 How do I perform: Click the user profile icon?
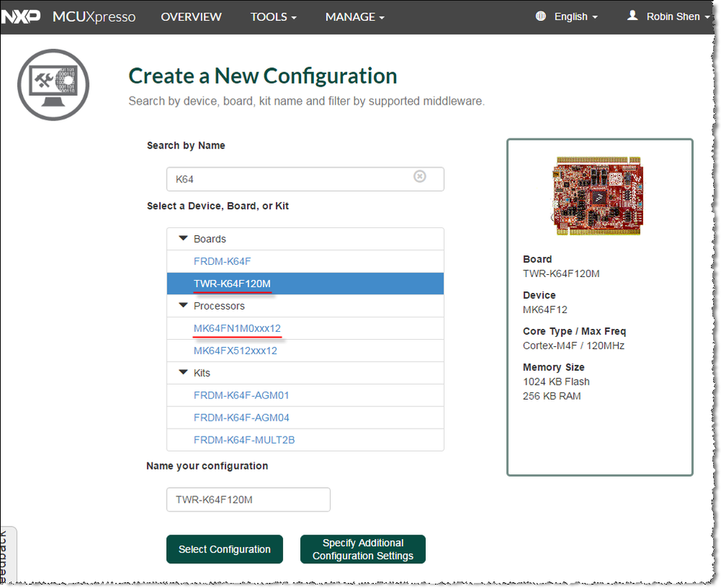pyautogui.click(x=633, y=16)
